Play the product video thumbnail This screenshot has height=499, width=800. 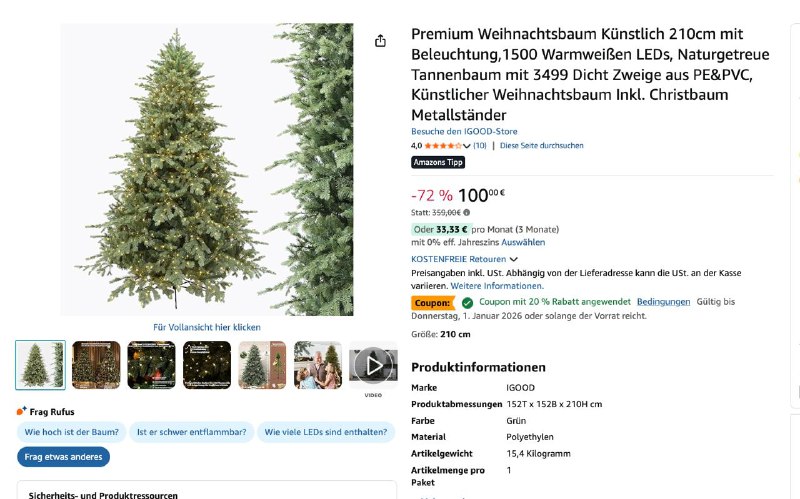tap(373, 365)
